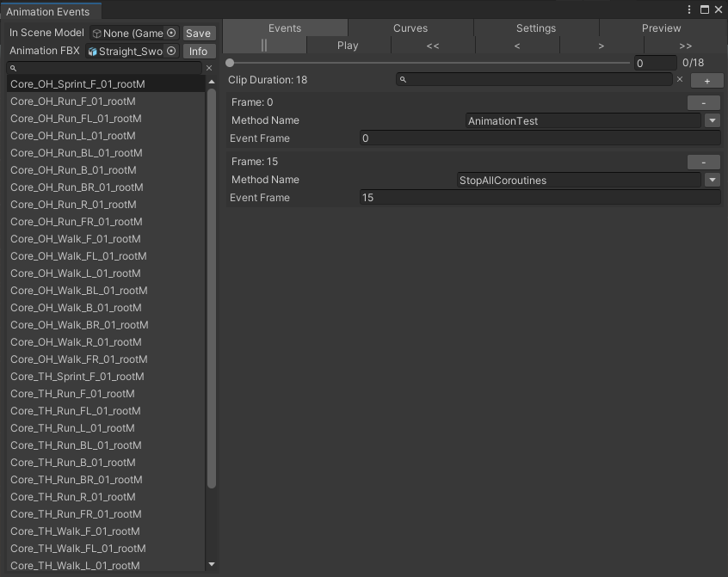Click the Event Frame field showing 15
This screenshot has width=728, height=577.
(540, 198)
